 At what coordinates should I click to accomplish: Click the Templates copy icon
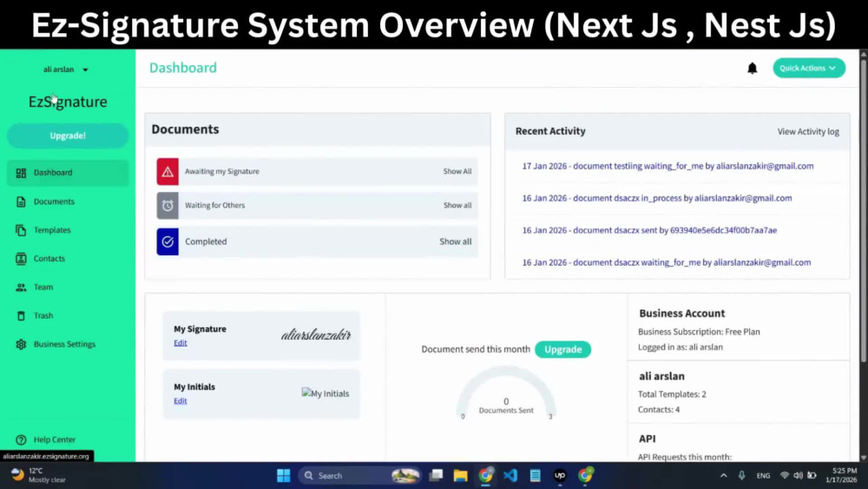[21, 230]
